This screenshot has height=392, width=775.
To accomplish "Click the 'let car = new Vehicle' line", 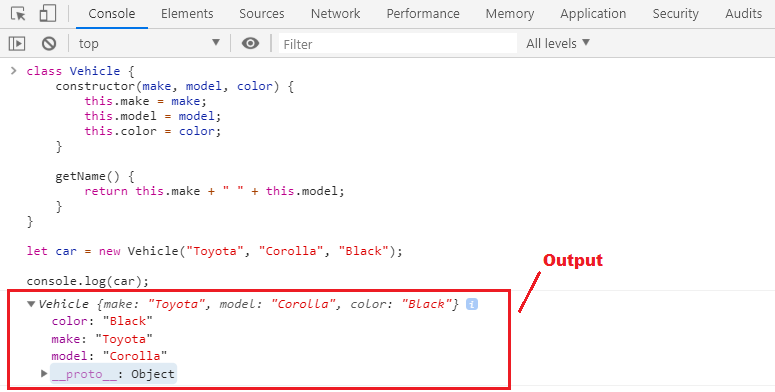I will tap(215, 251).
